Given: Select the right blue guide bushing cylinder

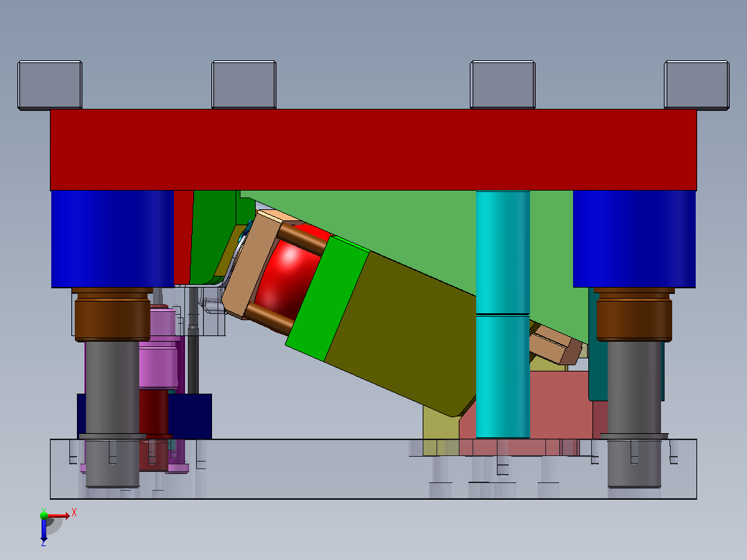Looking at the screenshot, I should point(634,239).
